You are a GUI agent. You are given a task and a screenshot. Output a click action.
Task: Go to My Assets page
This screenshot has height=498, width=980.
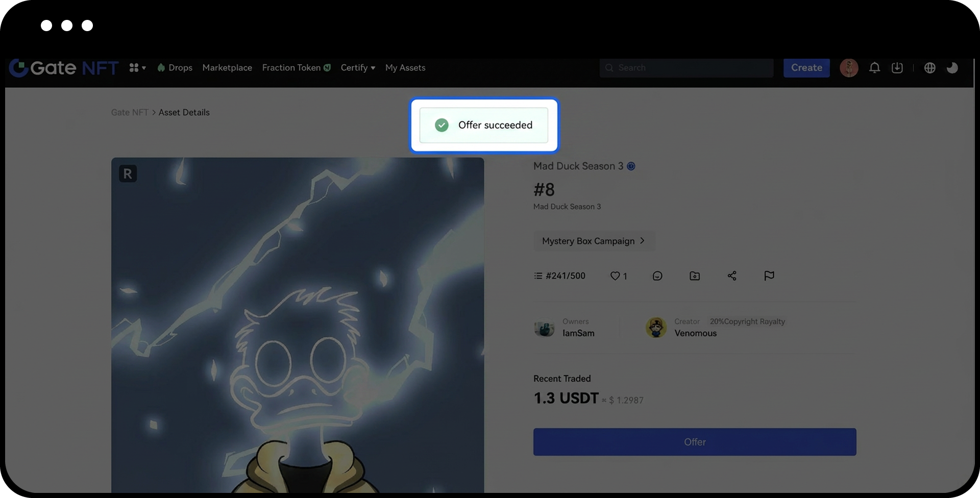tap(405, 68)
